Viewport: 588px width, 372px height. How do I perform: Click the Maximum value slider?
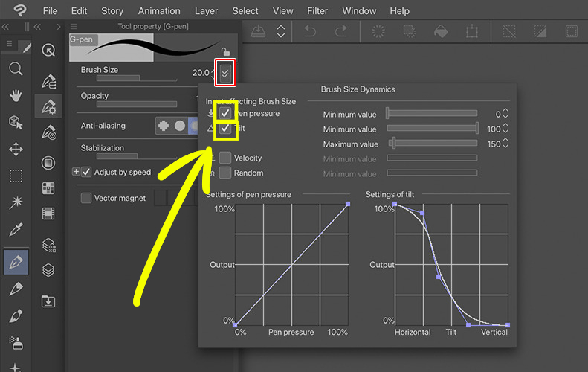tap(431, 144)
